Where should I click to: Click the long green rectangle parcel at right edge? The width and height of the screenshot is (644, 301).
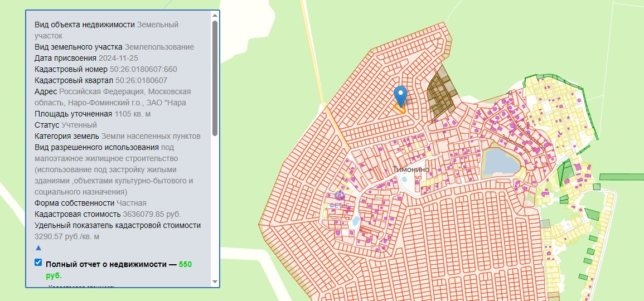[x=622, y=177]
